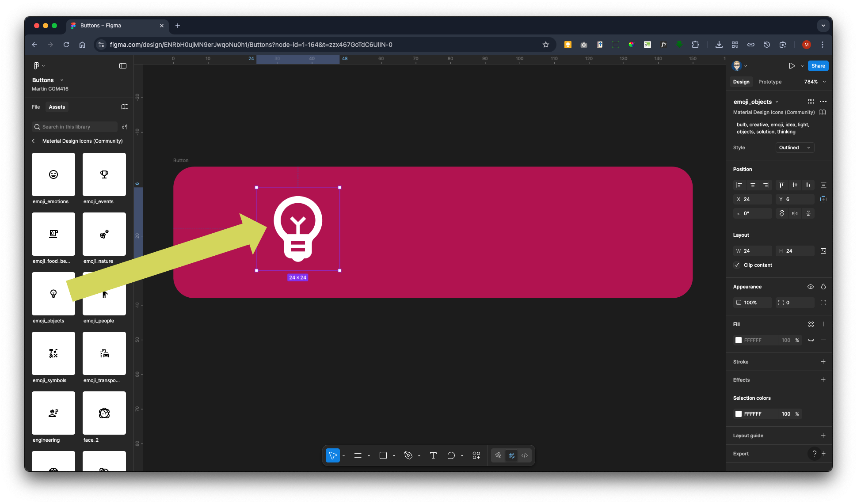Screen dimensions: 857x504
Task: Click the flip horizontal icon
Action: (x=795, y=213)
